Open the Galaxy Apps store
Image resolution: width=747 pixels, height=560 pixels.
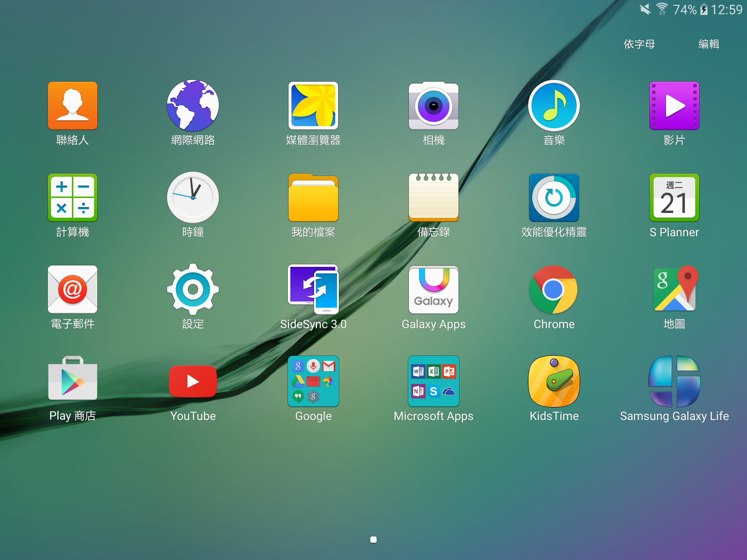434,289
